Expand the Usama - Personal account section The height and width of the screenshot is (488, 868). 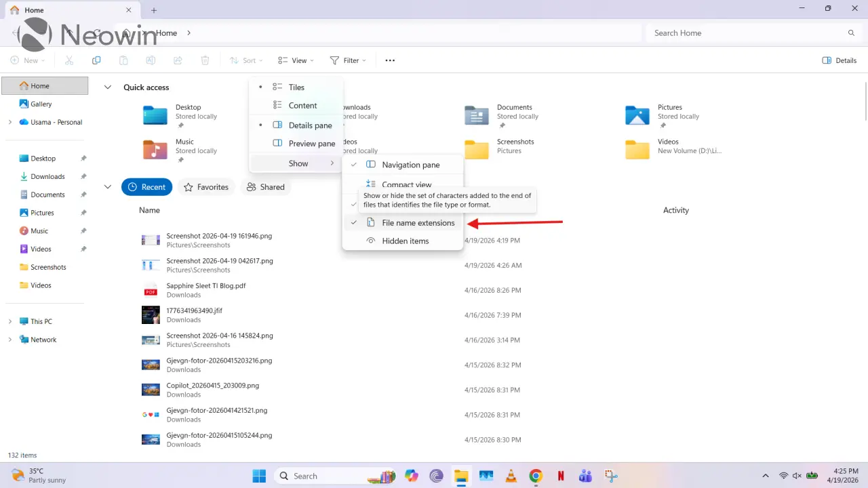[10, 122]
